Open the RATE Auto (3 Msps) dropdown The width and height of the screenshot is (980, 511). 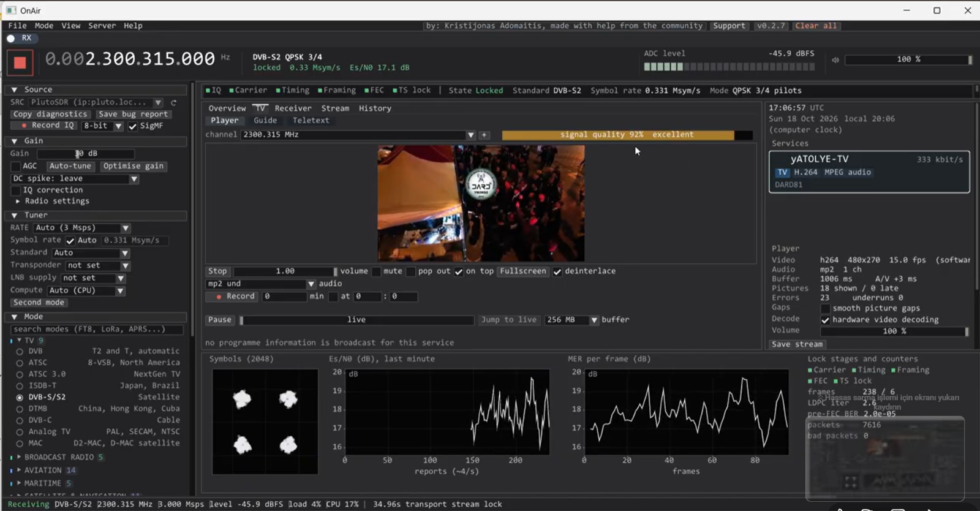coord(81,228)
